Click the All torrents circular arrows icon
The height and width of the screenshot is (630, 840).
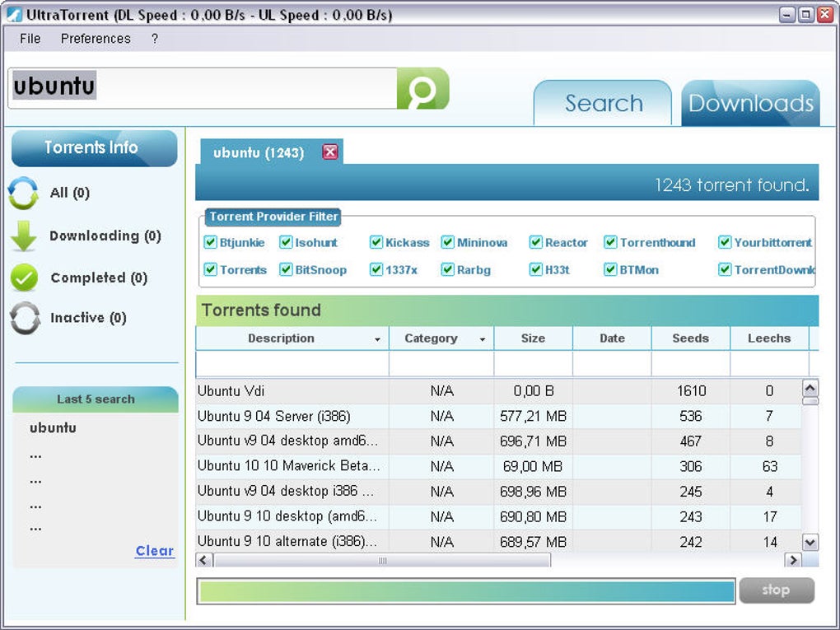[24, 193]
